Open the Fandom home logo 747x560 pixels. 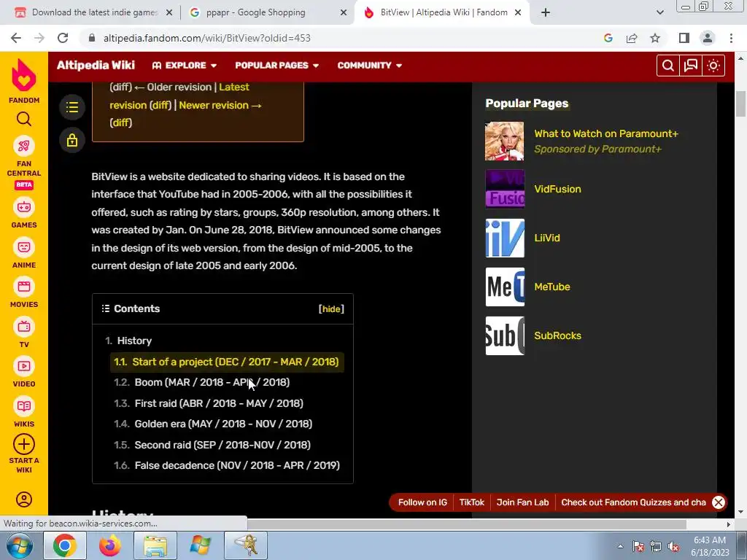coord(24,75)
